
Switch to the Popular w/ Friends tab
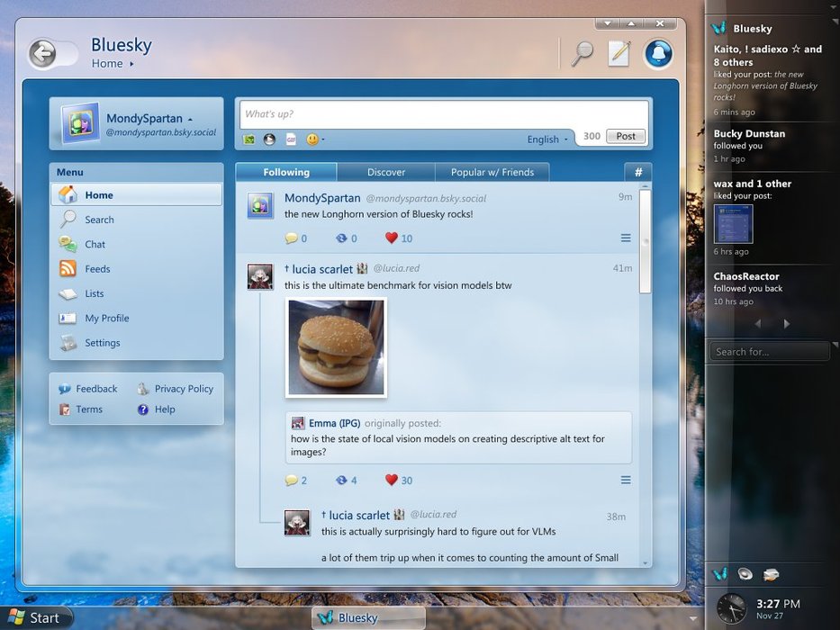point(492,172)
